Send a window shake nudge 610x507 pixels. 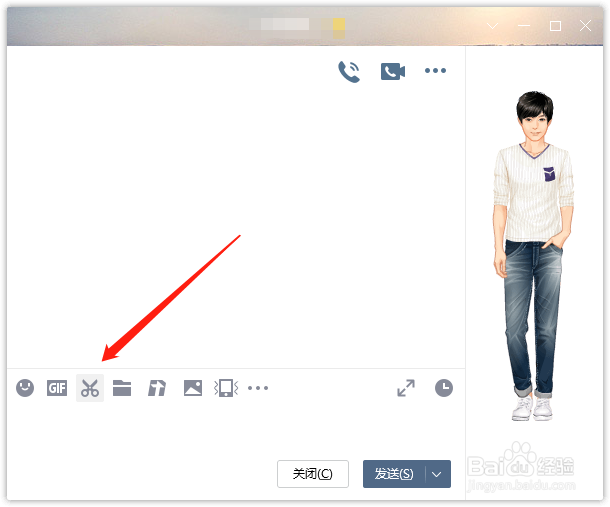pos(226,388)
